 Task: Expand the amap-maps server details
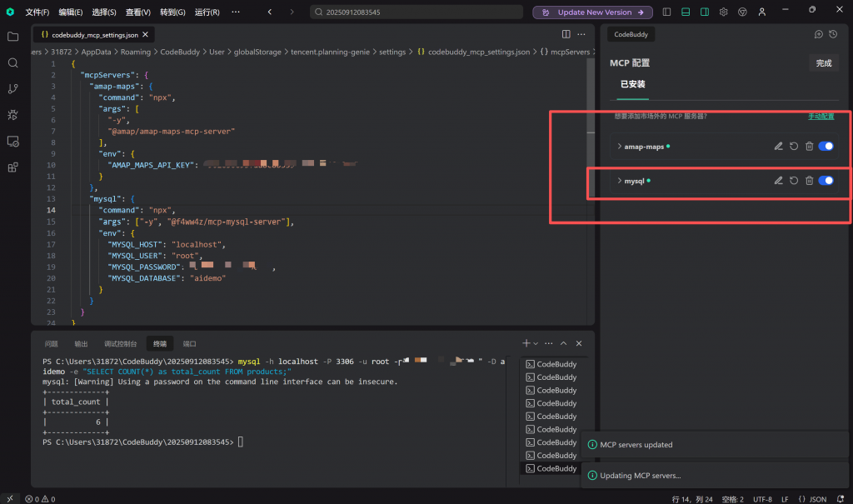coord(619,147)
